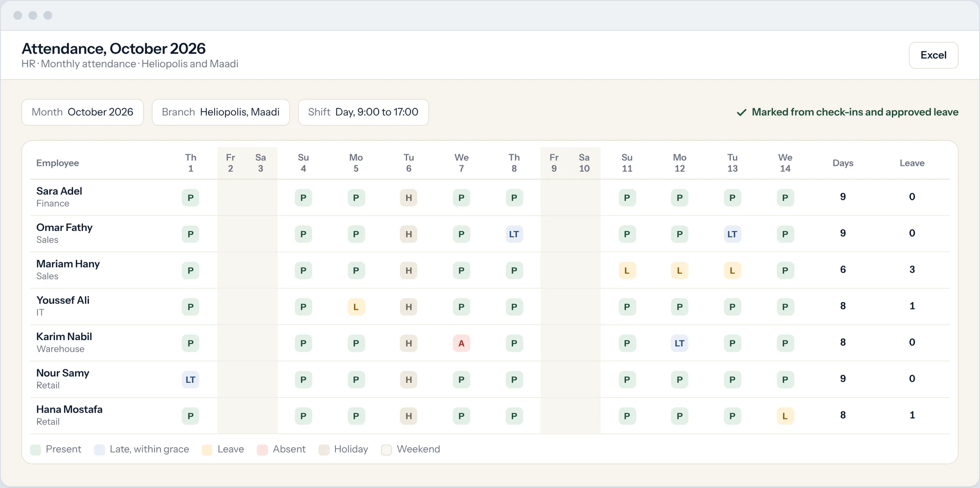Click Mariam Hany's L badge on Mo 12
The height and width of the screenshot is (488, 980).
679,271
